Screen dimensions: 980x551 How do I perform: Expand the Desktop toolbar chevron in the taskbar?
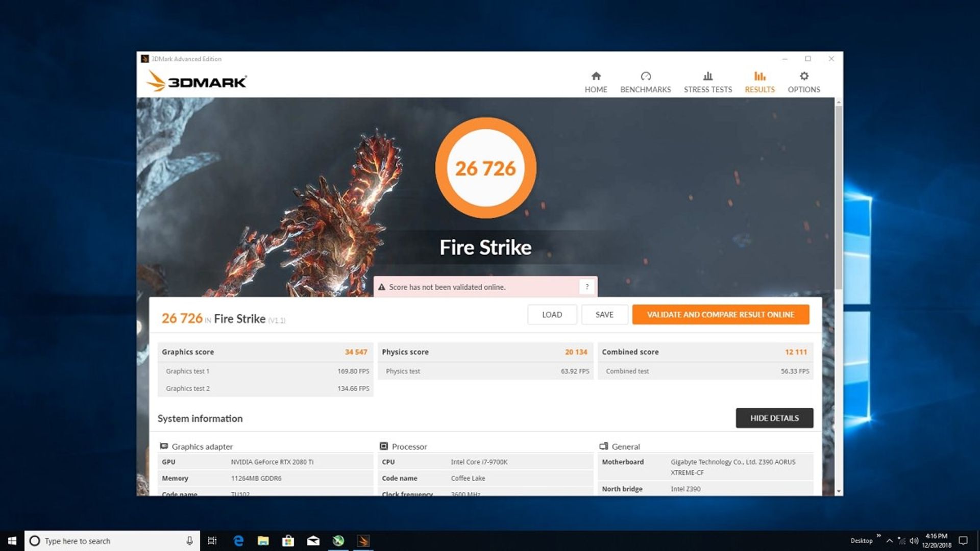pyautogui.click(x=878, y=536)
